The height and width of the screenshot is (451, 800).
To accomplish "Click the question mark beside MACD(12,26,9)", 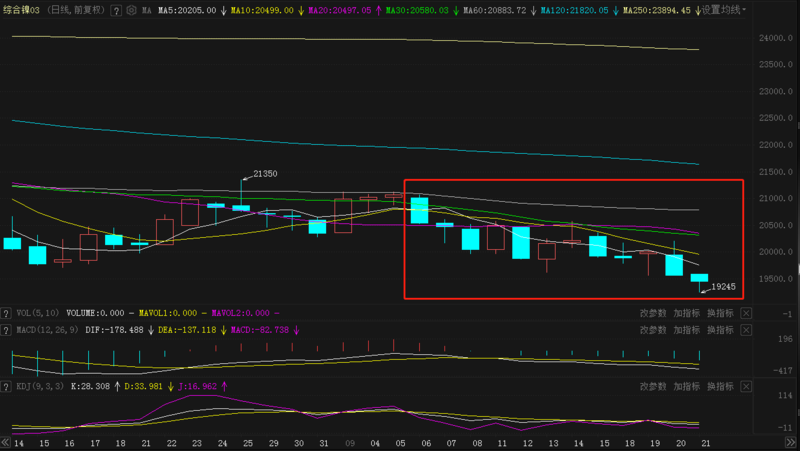I will tap(7, 329).
